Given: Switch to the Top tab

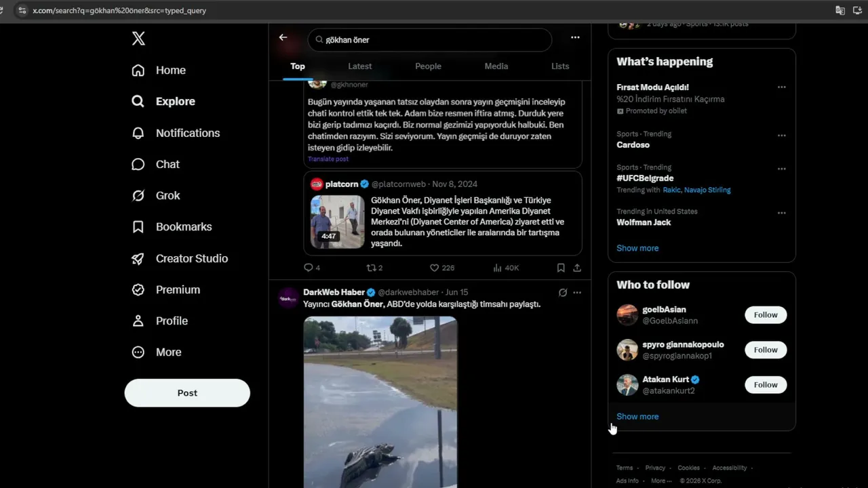Looking at the screenshot, I should pos(298,66).
